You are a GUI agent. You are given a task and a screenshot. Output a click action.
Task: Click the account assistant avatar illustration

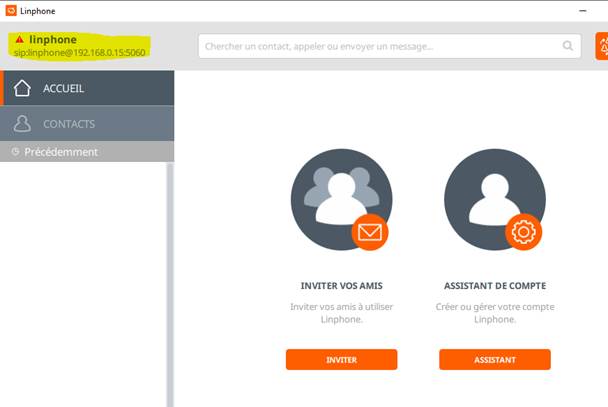pos(495,200)
